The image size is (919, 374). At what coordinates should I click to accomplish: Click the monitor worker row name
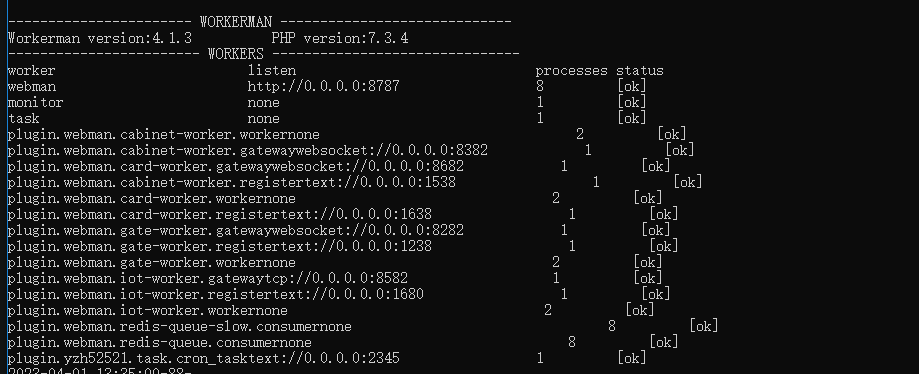click(35, 103)
